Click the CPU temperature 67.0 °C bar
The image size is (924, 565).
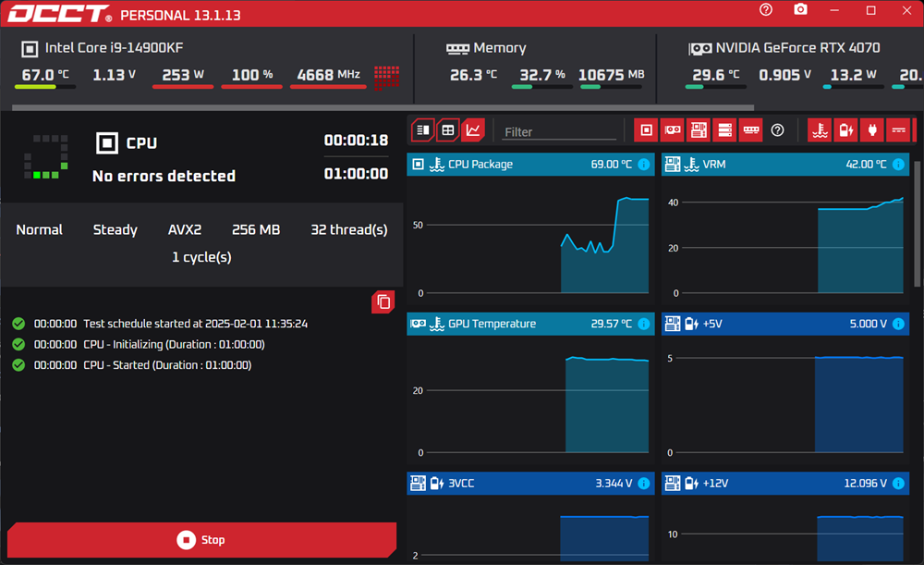[x=44, y=87]
